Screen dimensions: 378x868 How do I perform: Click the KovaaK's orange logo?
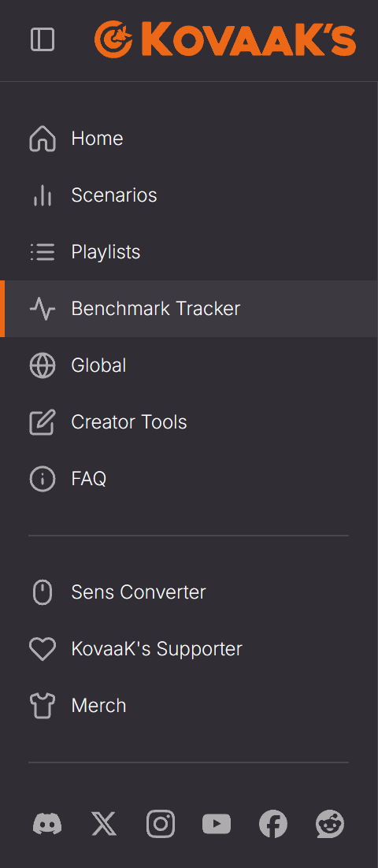[224, 39]
